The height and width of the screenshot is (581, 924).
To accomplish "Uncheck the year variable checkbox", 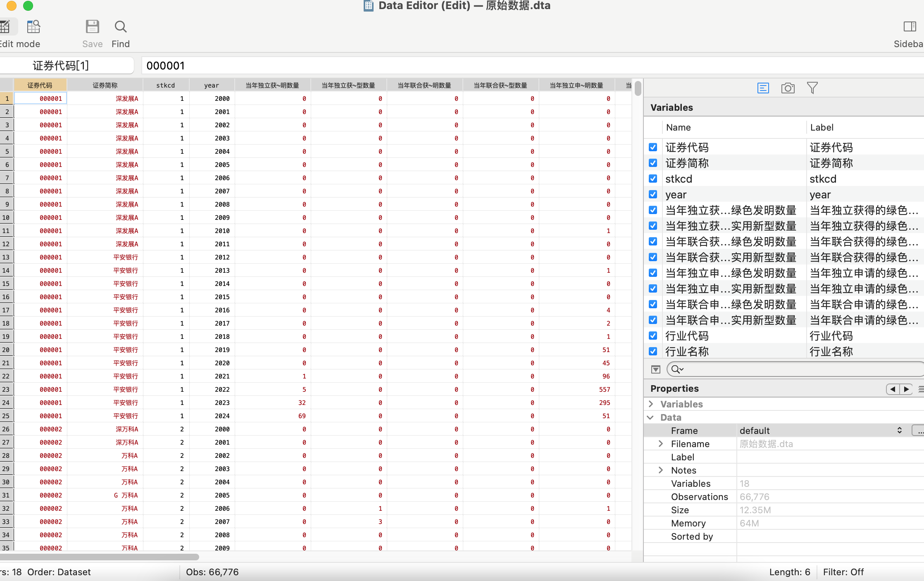I will click(653, 194).
